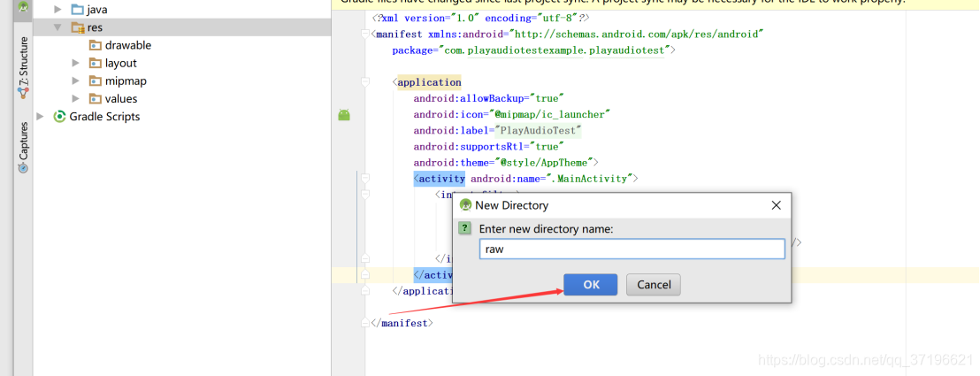Open the Captures tool window tab
Viewport: 980px width, 376px height.
23,147
